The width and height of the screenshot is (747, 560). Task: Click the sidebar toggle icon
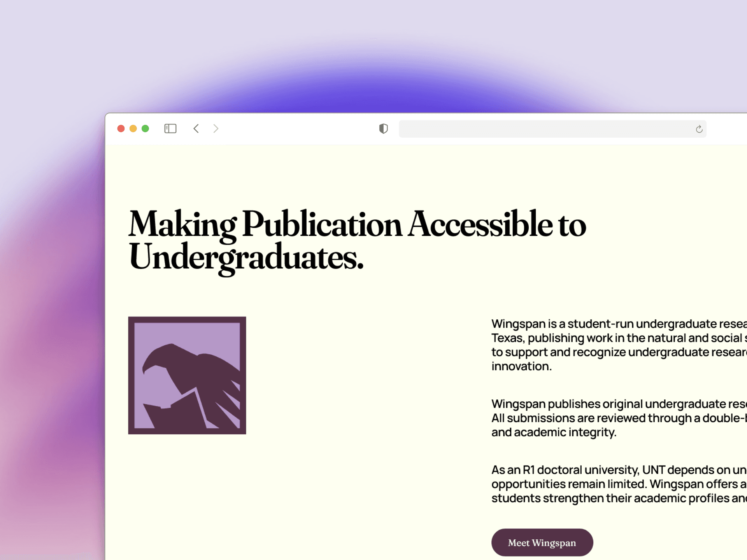tap(170, 129)
